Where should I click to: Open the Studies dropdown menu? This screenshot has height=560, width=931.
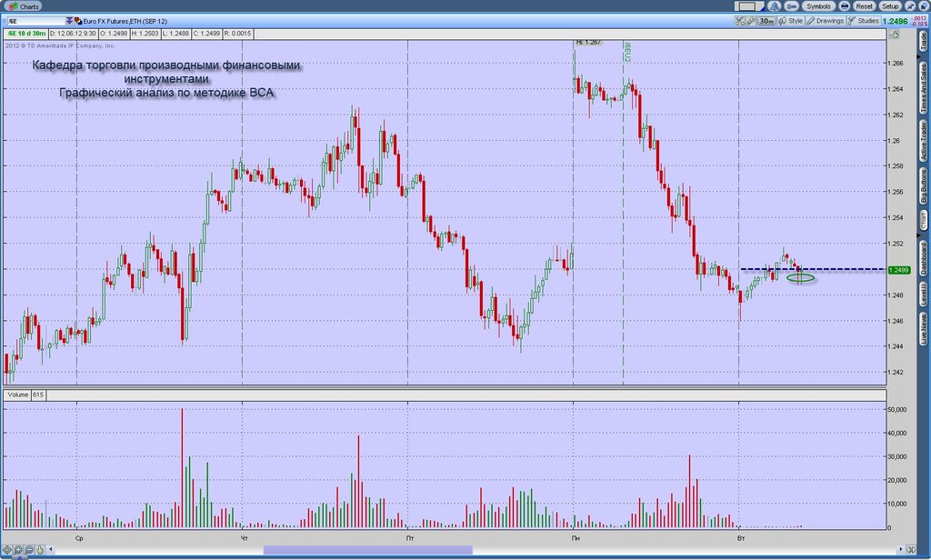(864, 21)
